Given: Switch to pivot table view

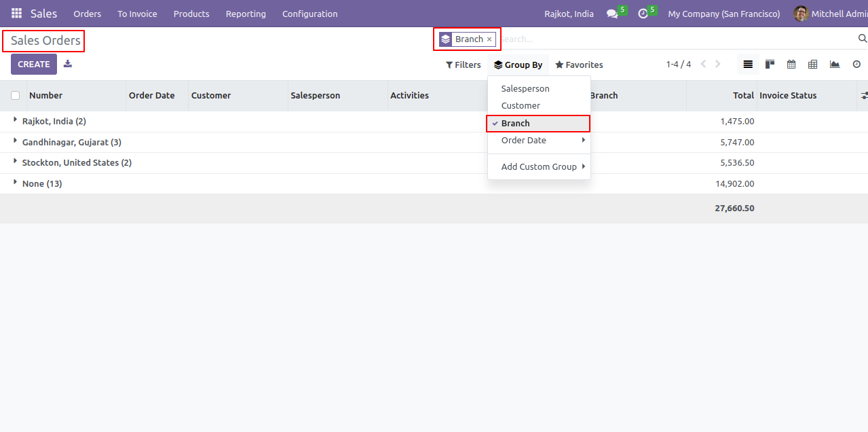Looking at the screenshot, I should pos(813,65).
